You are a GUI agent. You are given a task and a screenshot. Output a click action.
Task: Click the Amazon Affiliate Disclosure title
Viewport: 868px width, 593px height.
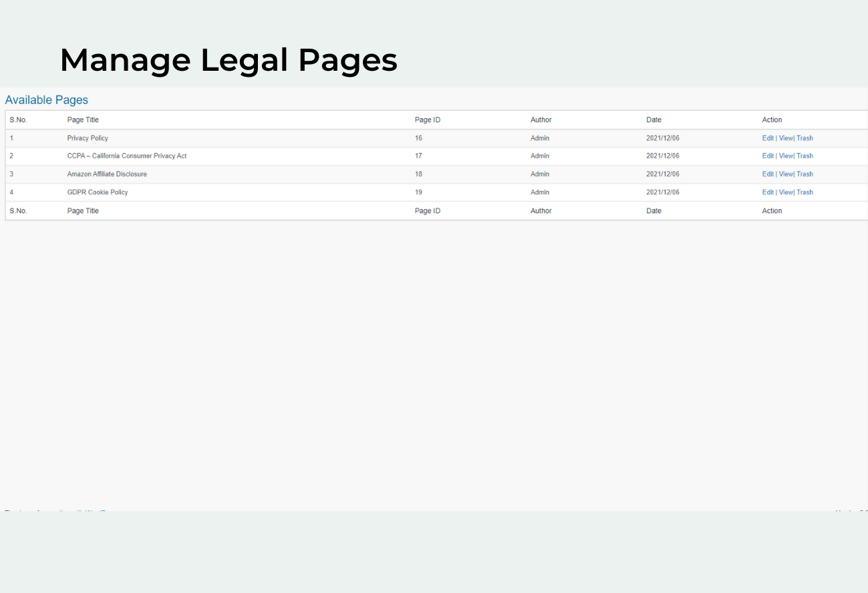pyautogui.click(x=107, y=174)
